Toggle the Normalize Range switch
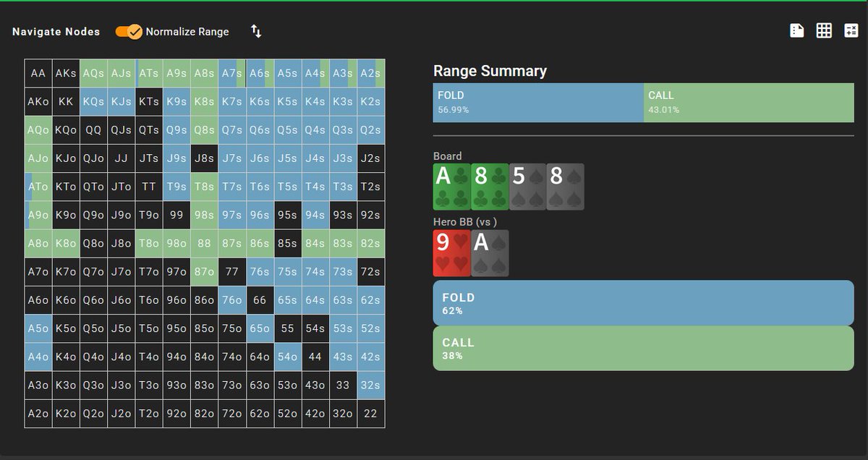 [x=129, y=32]
